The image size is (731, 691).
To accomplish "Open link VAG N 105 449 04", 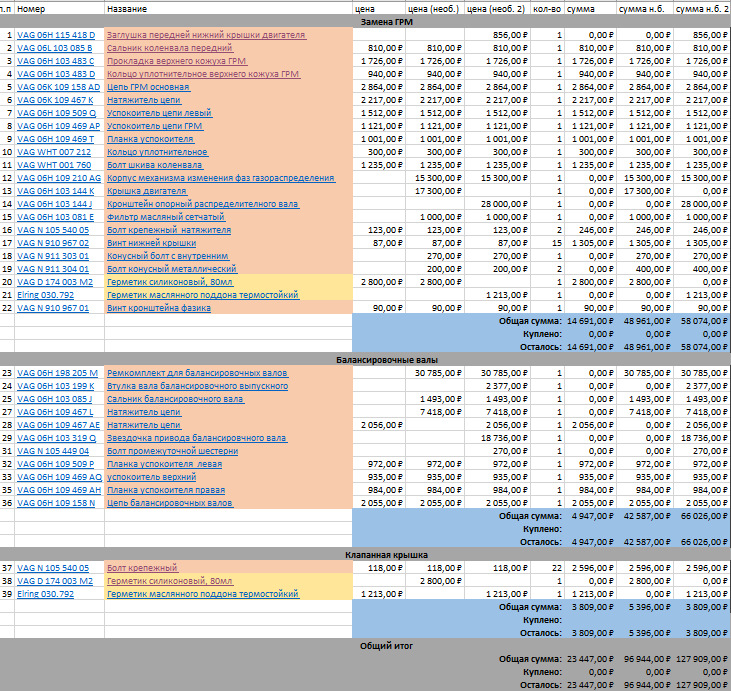I will tap(53, 451).
